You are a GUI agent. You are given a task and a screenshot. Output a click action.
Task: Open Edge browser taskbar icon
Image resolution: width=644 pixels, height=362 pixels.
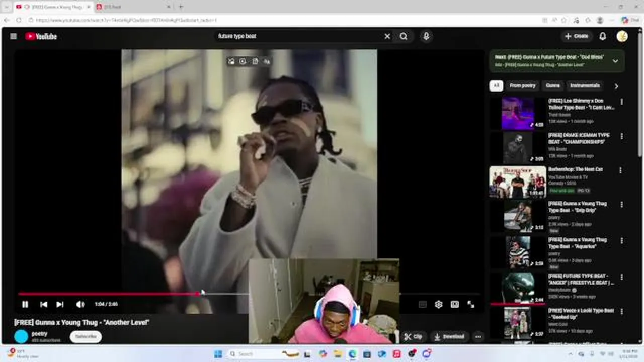tap(352, 354)
